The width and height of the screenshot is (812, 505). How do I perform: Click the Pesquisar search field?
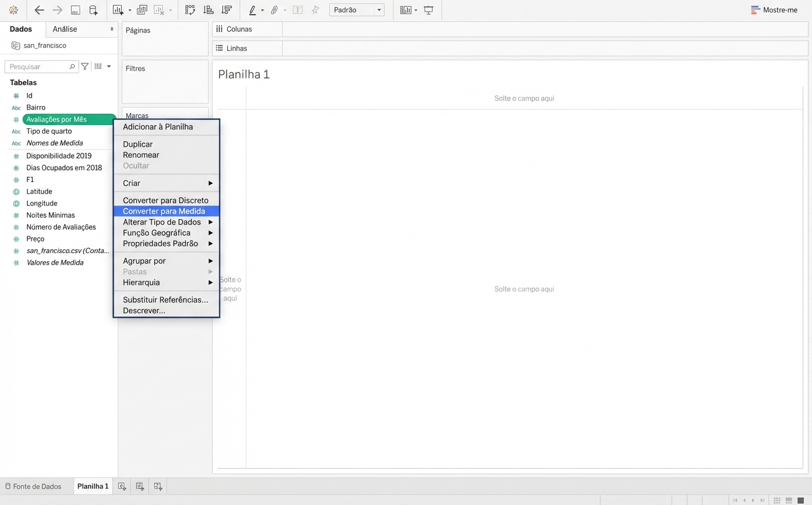[x=38, y=66]
